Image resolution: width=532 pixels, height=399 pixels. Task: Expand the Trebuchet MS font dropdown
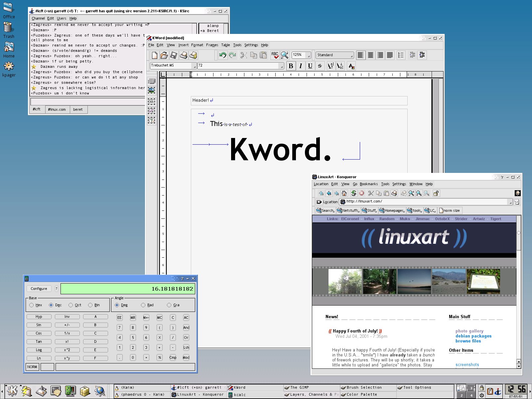coord(195,66)
